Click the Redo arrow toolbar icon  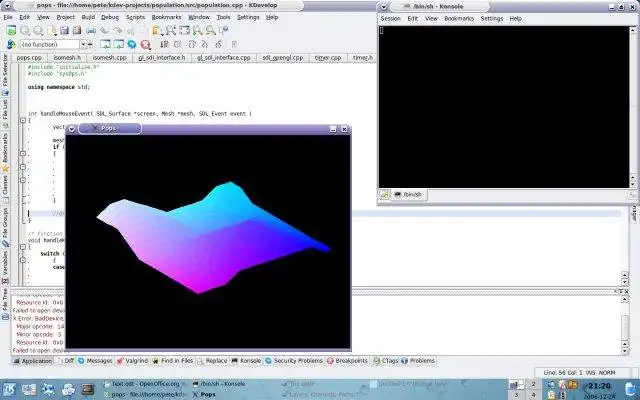pos(118,30)
